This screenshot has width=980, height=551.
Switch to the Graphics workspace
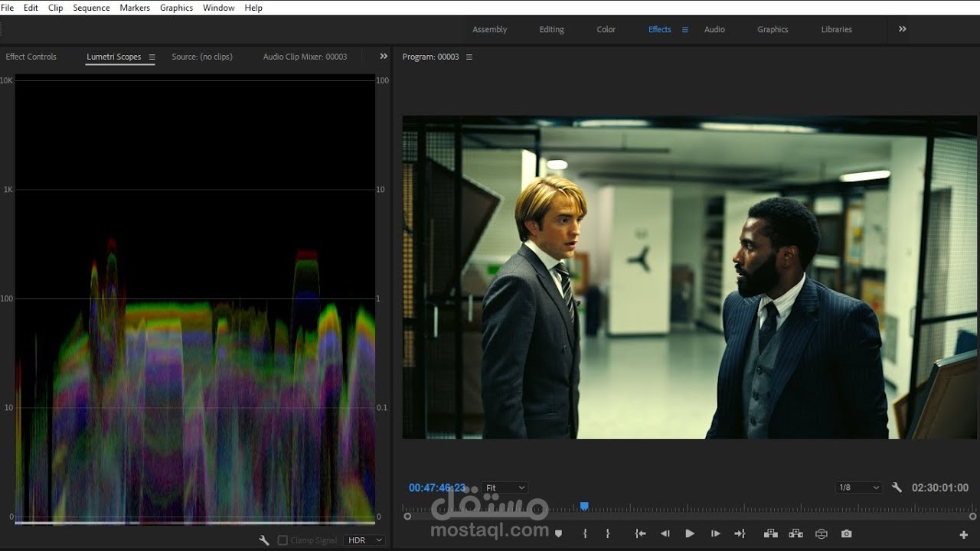point(773,30)
